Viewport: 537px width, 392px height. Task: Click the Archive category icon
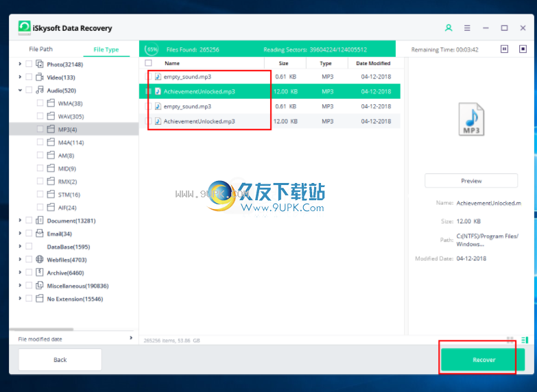40,273
